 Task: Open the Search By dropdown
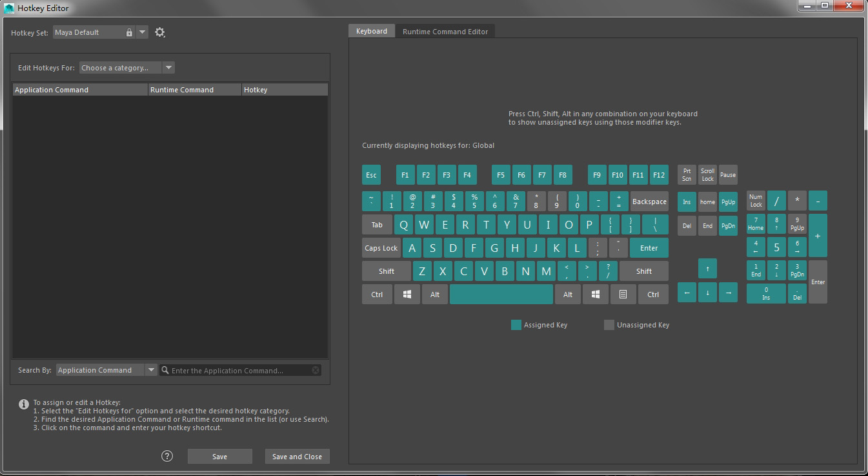[151, 370]
